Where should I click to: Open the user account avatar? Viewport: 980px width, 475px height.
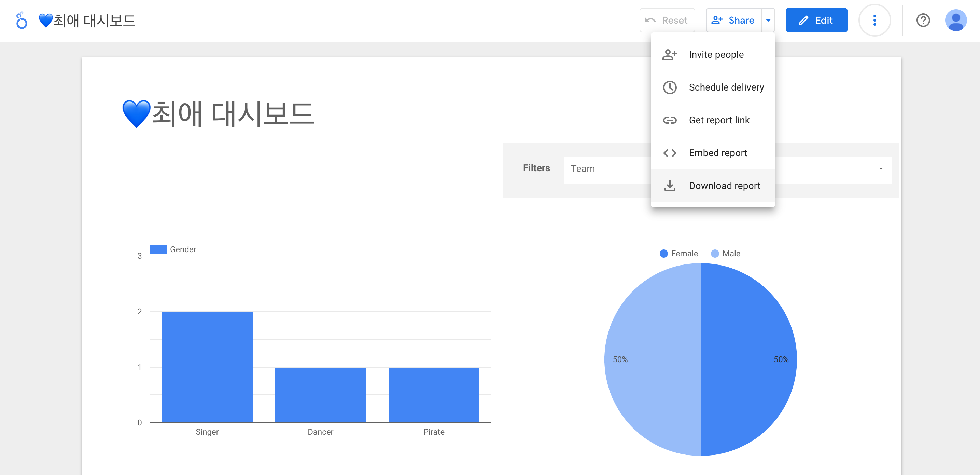pos(955,20)
